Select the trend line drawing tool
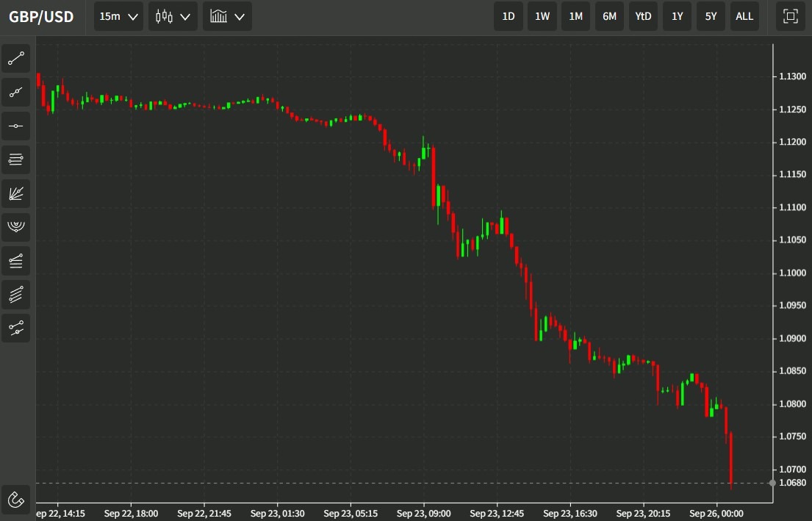This screenshot has height=521, width=812. [x=15, y=59]
